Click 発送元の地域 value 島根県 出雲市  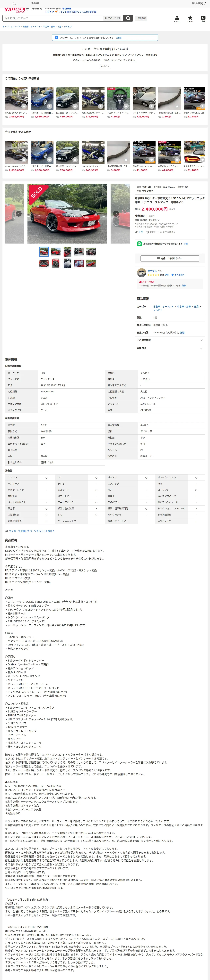(x=160, y=325)
